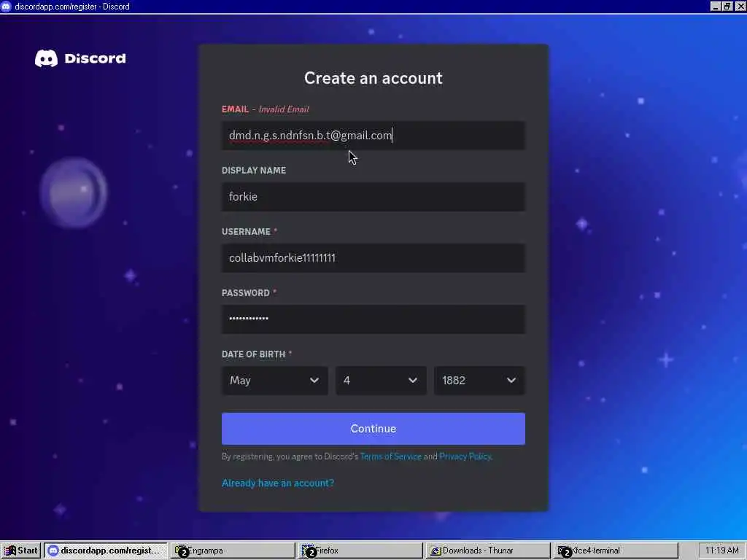The height and width of the screenshot is (560, 747).
Task: Open the Privacy Policy link
Action: [x=465, y=456]
